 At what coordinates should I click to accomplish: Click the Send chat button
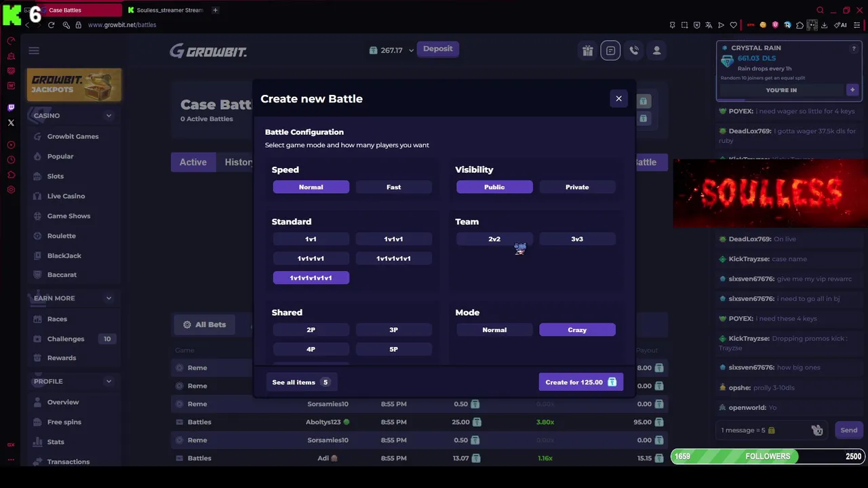coord(849,430)
